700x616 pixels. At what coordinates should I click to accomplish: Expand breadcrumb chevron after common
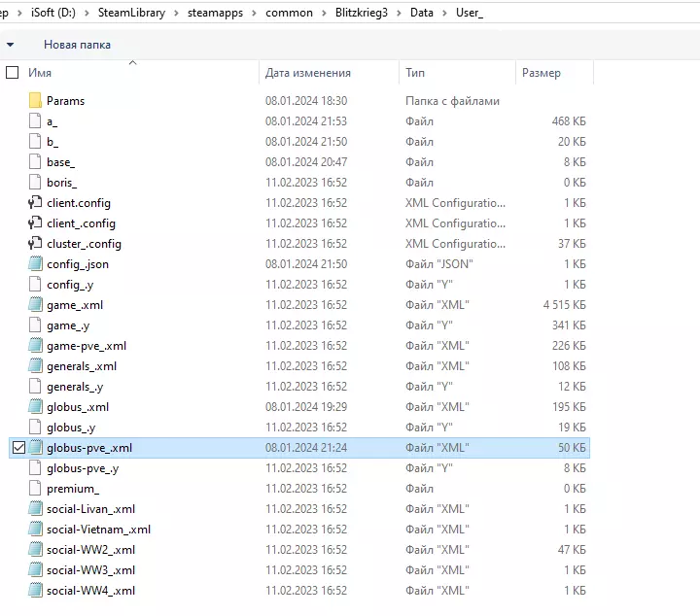point(324,13)
